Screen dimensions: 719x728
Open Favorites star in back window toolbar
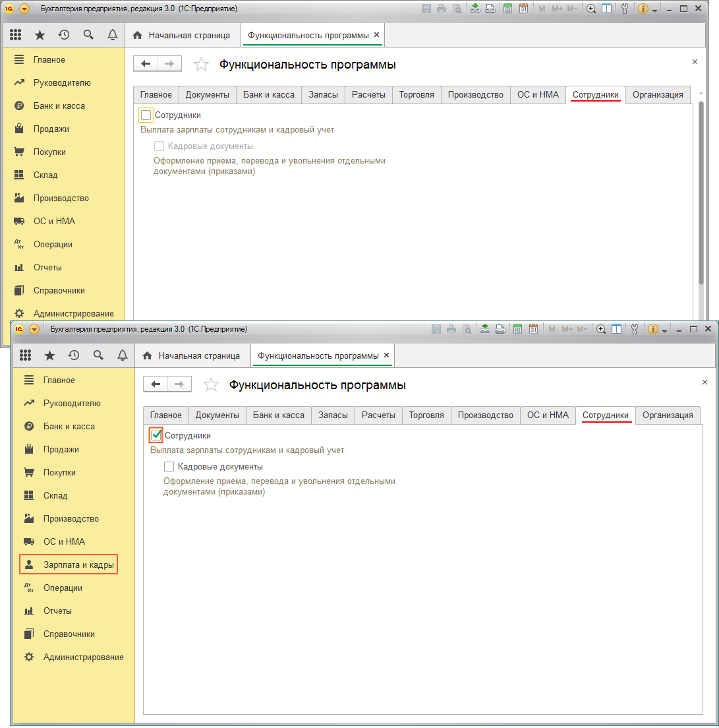[40, 35]
